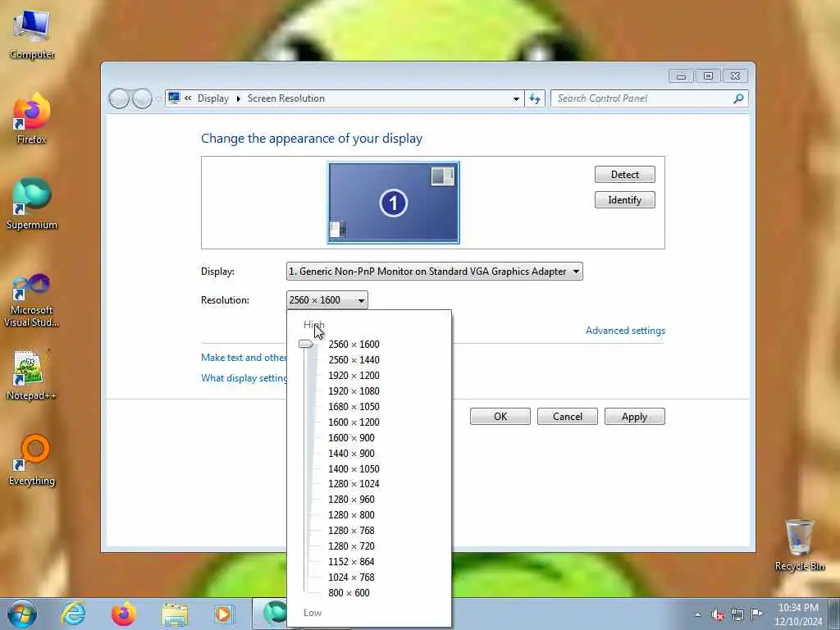The height and width of the screenshot is (630, 840).
Task: Open the address bar history dropdown
Action: pyautogui.click(x=516, y=98)
